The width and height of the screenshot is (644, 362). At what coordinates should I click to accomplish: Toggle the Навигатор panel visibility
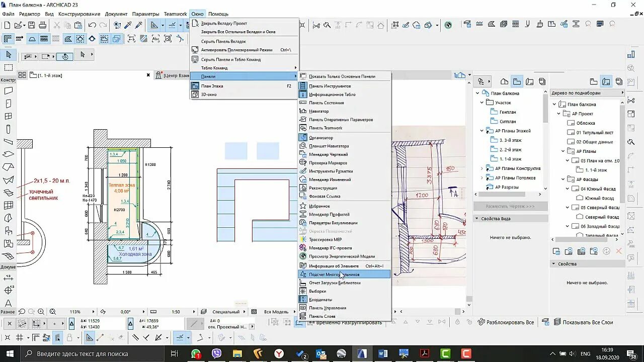click(x=345, y=111)
